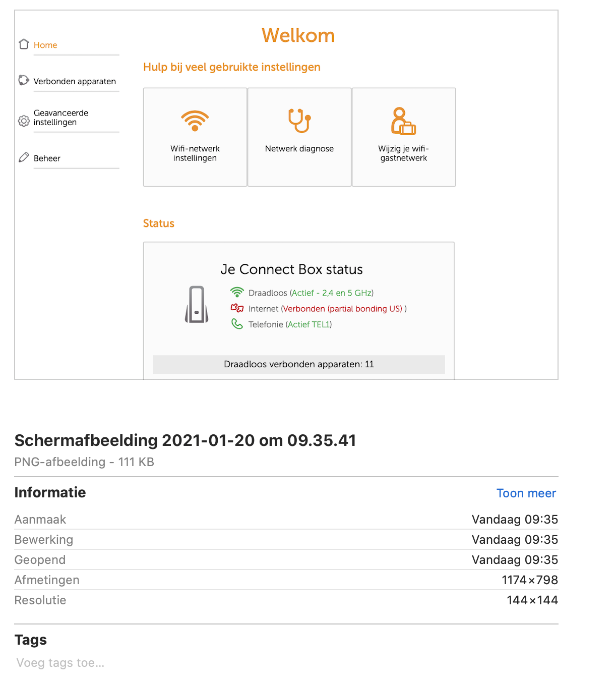Click the pencil icon next to Beheer
The width and height of the screenshot is (616, 683).
point(24,157)
